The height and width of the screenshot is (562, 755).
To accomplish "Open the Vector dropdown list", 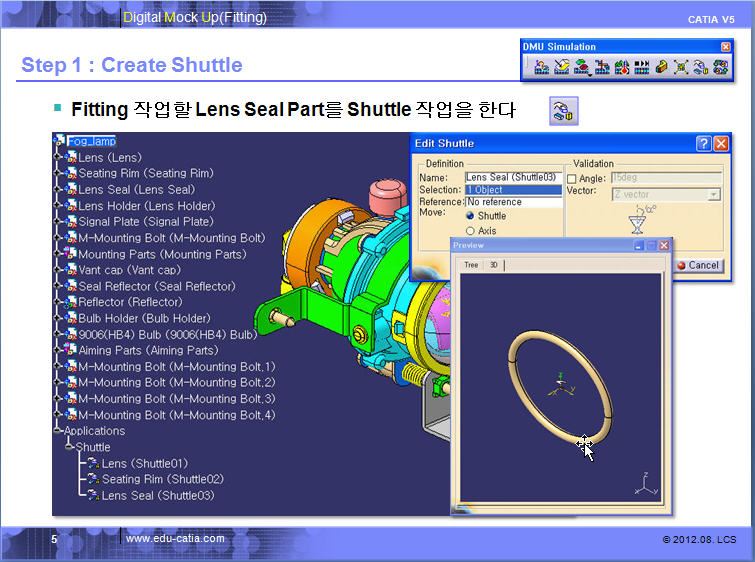I will pos(714,194).
